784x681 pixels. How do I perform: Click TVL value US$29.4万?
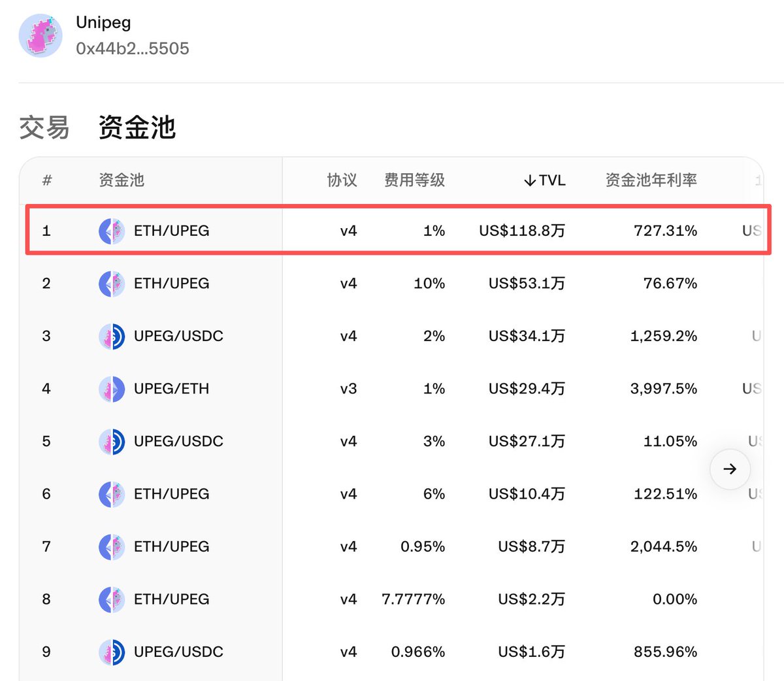(527, 389)
